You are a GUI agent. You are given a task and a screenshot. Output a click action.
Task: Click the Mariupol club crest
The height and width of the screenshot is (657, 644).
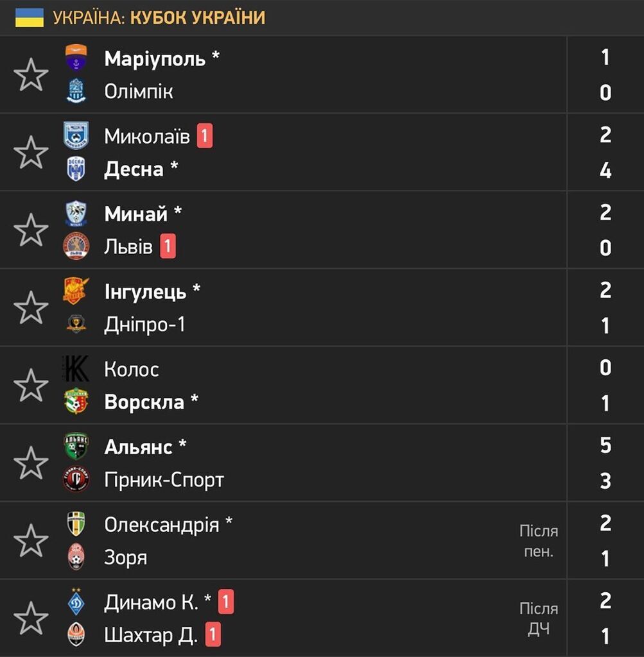pos(76,57)
